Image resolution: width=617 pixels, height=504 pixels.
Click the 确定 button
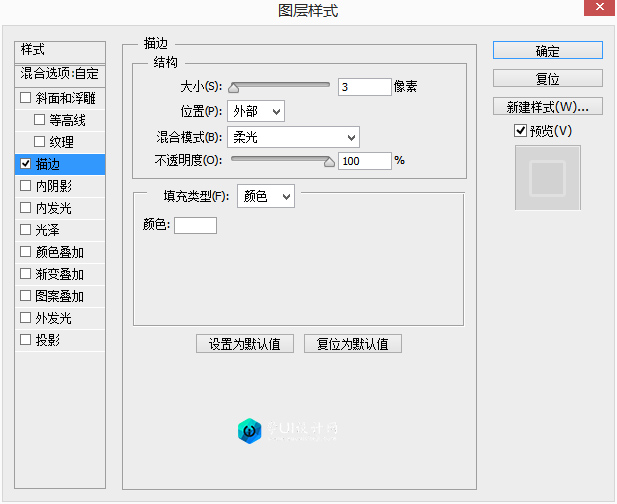click(x=547, y=50)
